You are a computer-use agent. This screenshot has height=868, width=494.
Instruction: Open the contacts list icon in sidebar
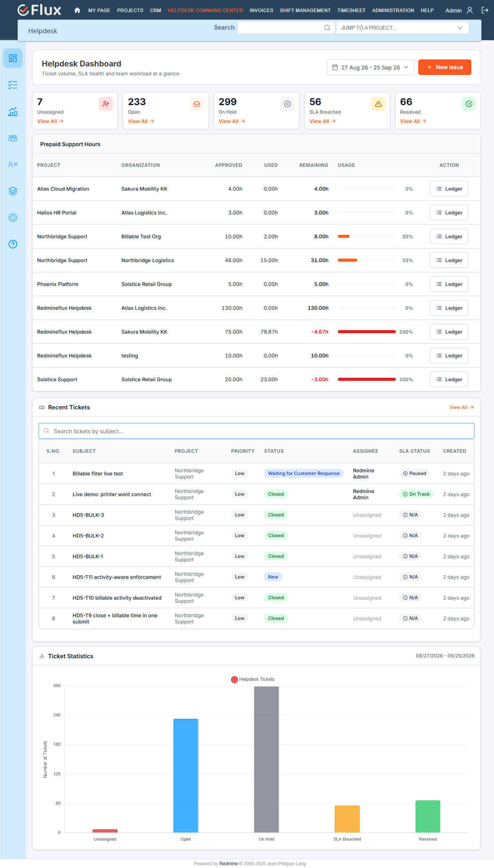13,164
